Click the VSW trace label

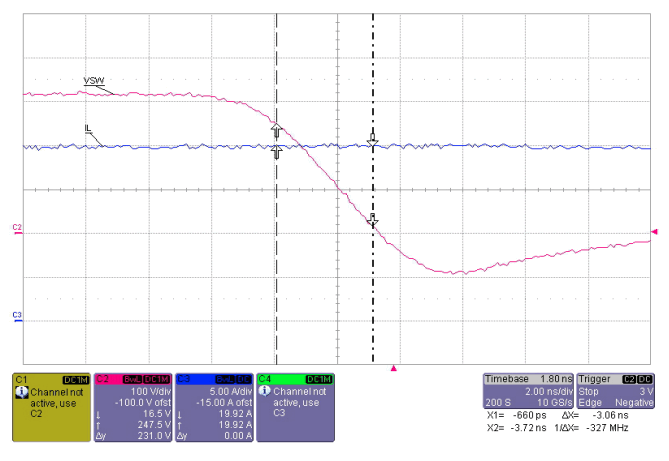coord(94,81)
